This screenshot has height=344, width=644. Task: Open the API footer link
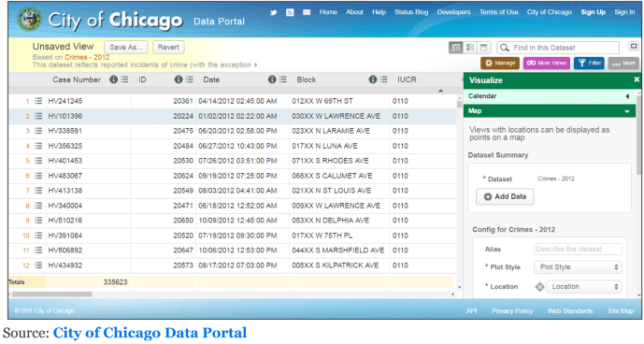point(471,310)
